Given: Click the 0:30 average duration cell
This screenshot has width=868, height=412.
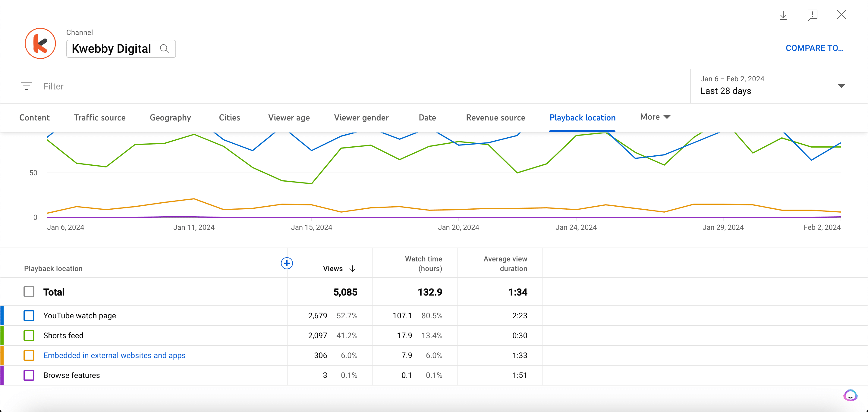Looking at the screenshot, I should tap(520, 336).
